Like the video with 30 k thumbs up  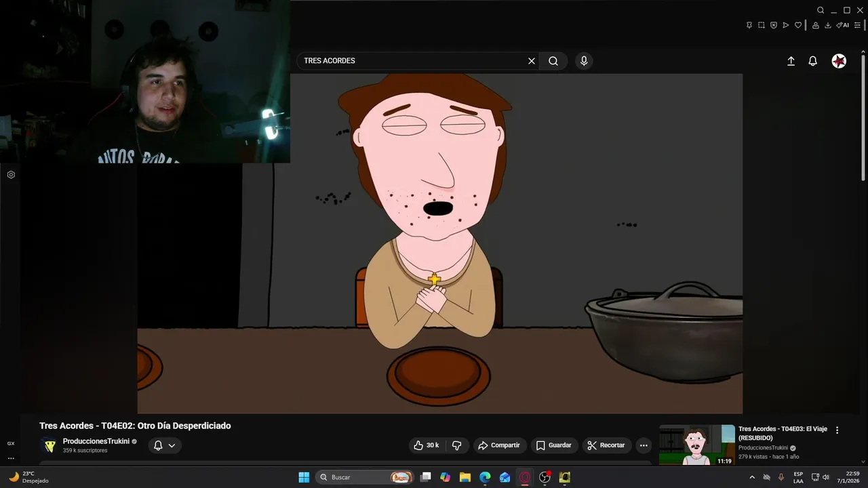(x=427, y=445)
